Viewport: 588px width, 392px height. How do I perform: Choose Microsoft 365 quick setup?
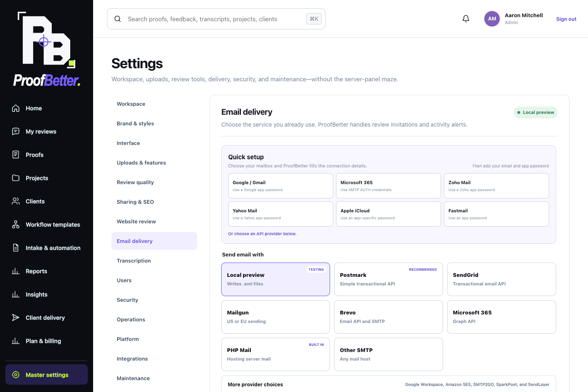tap(388, 186)
